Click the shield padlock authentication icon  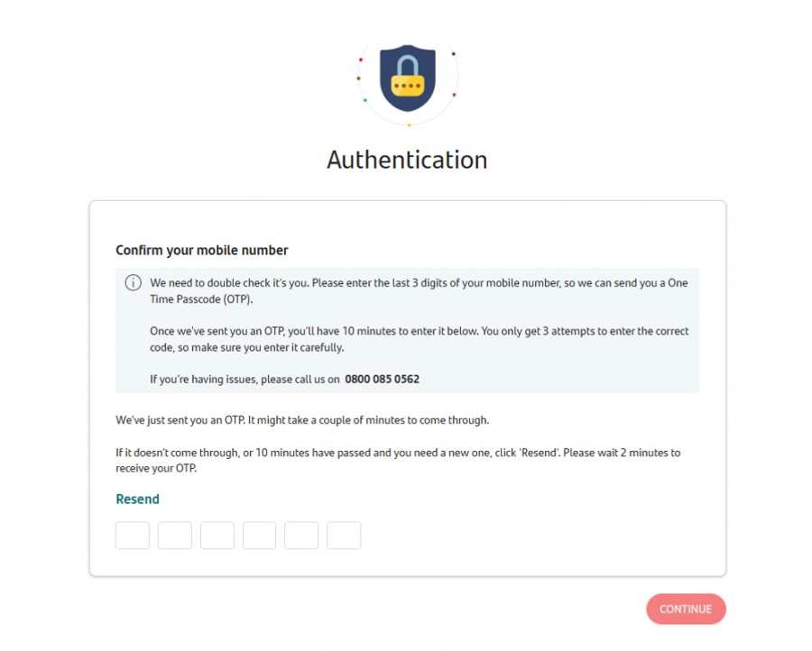click(408, 79)
